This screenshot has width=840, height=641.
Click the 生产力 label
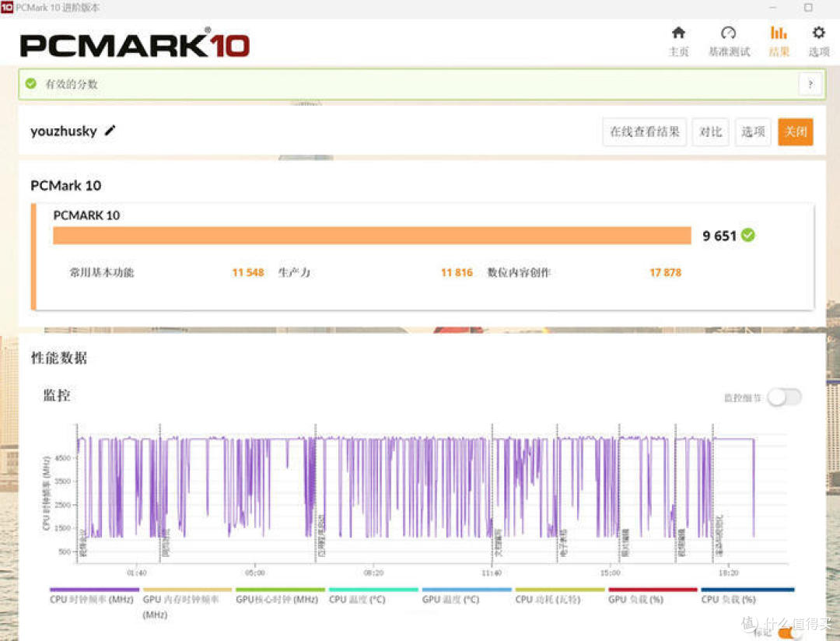pyautogui.click(x=294, y=272)
